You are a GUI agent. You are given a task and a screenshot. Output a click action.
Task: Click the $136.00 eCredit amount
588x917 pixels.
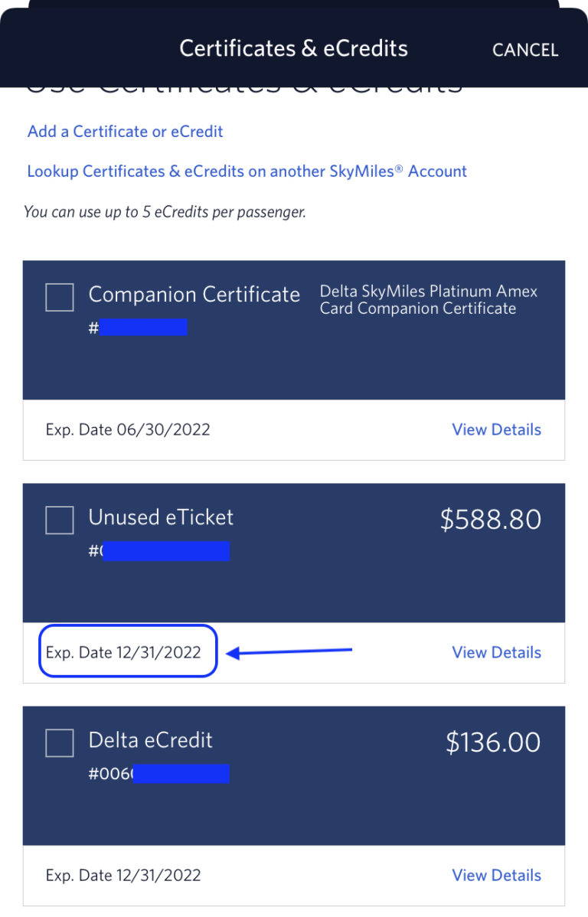(492, 742)
